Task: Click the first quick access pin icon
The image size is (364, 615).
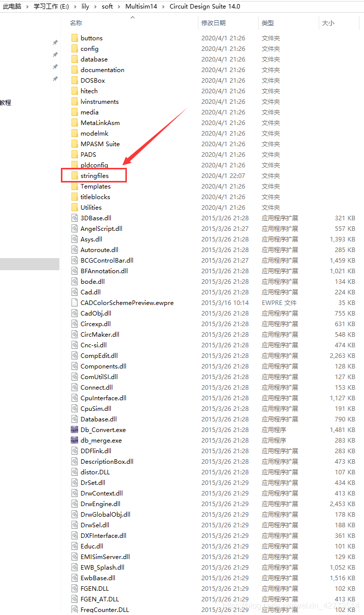Action: tap(55, 42)
